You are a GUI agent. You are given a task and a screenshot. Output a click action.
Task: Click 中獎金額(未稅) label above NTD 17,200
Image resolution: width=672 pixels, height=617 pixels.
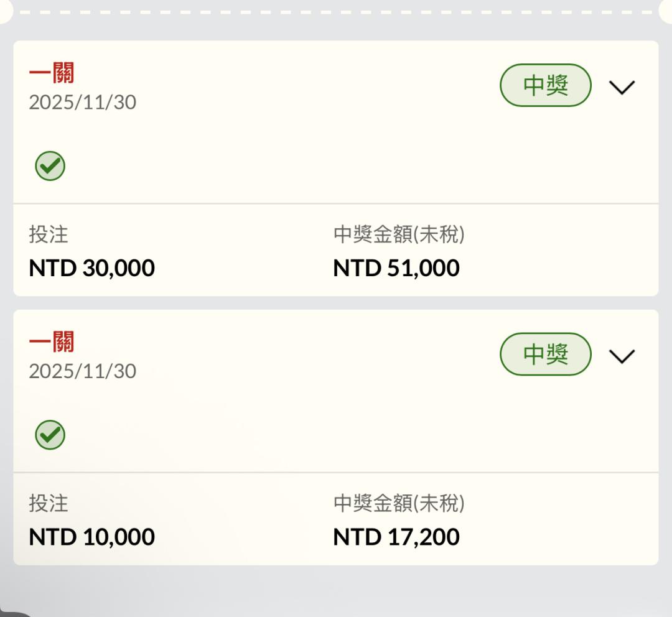tap(399, 503)
